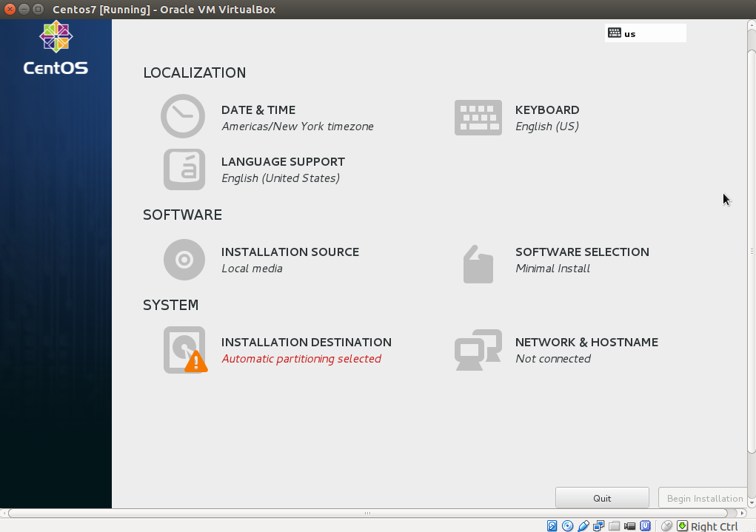Click the hard disk activity indicator

pos(551,525)
